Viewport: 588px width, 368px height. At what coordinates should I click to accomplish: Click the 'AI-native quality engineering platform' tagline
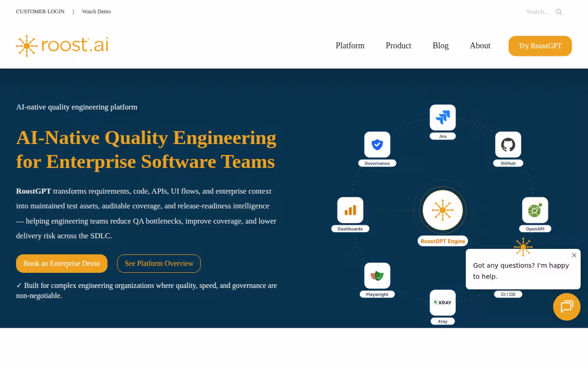pyautogui.click(x=76, y=107)
